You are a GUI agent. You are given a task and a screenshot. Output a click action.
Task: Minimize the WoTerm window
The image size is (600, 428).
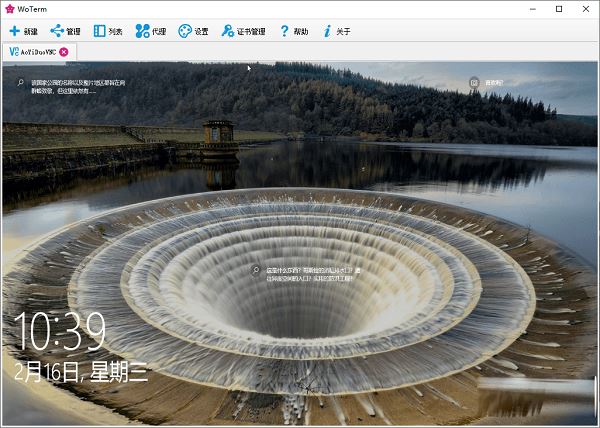[533, 9]
